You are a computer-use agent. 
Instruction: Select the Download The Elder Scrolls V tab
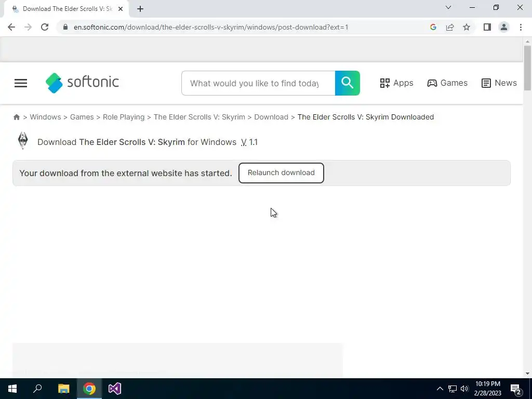pyautogui.click(x=66, y=9)
